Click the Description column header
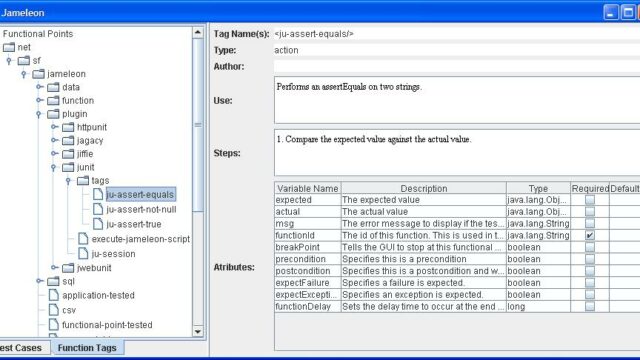This screenshot has height=360, width=640. point(424,189)
